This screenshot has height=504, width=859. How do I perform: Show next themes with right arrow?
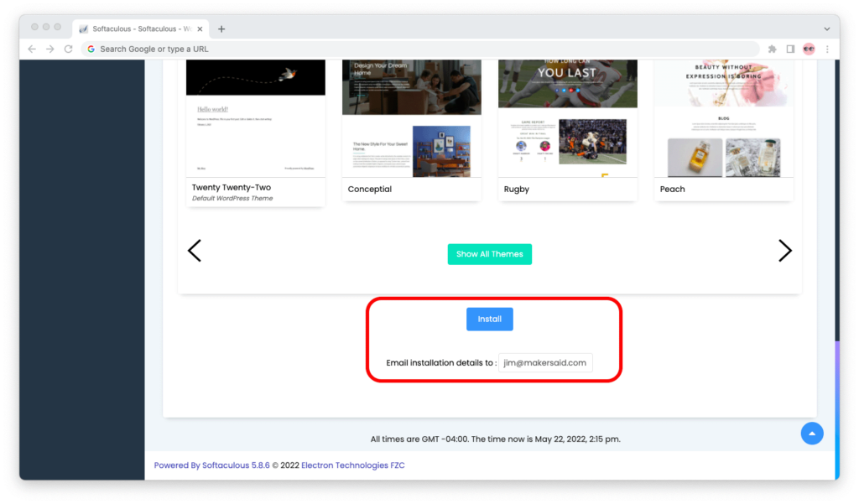[x=785, y=251]
